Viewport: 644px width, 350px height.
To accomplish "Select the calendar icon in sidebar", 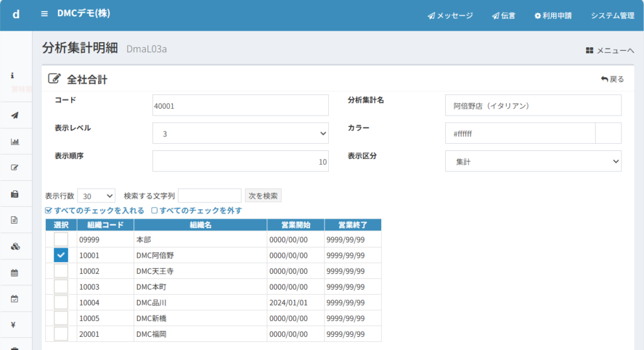I will pyautogui.click(x=15, y=273).
